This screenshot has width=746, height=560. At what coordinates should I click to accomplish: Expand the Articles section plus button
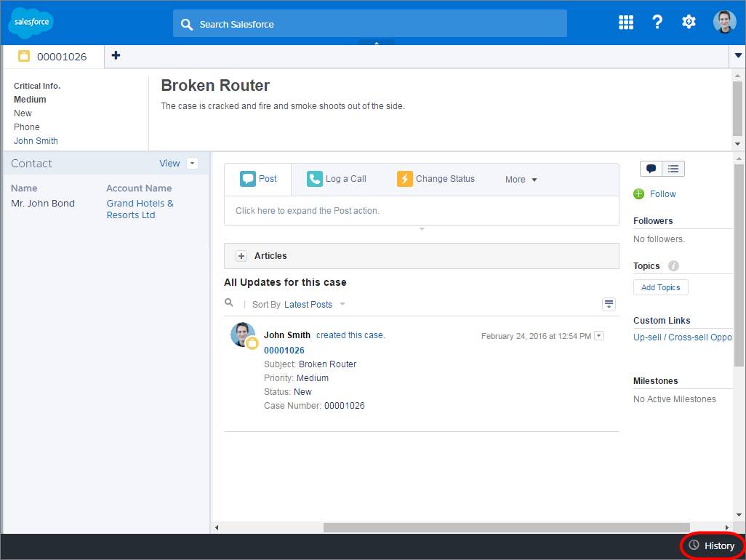click(x=241, y=256)
